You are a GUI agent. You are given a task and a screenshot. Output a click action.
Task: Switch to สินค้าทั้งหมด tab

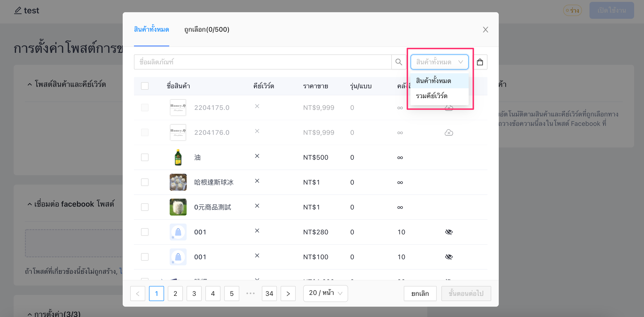coord(152,30)
